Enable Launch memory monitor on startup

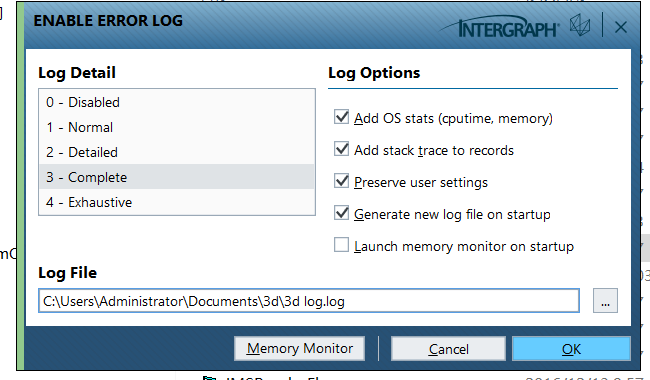341,245
